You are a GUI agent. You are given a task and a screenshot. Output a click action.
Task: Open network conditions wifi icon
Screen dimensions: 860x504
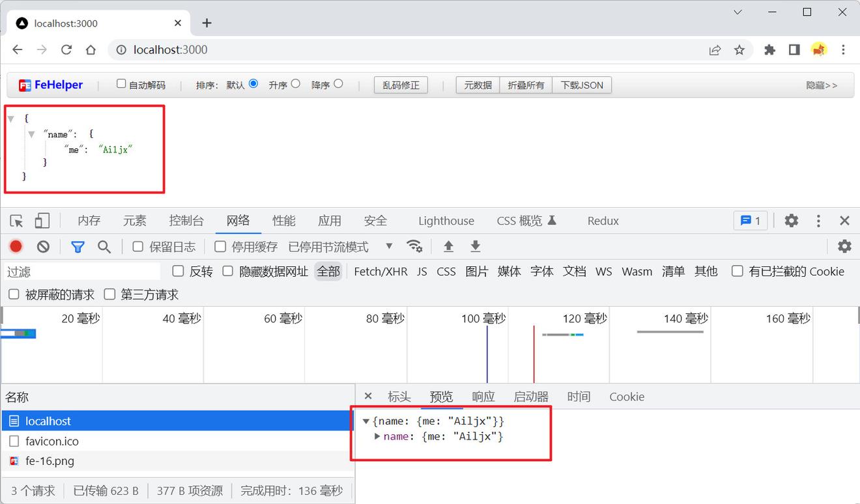coord(414,246)
